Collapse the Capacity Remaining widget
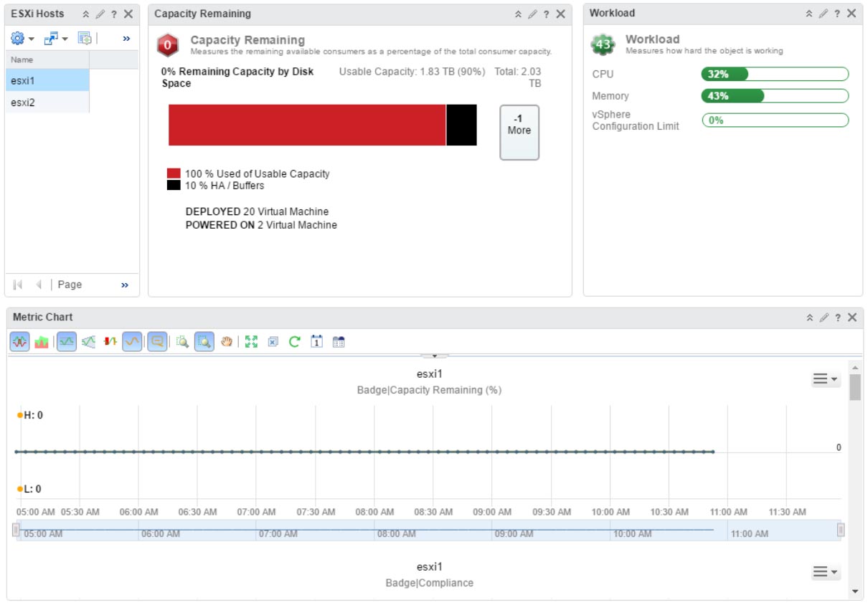This screenshot has width=868, height=605. [519, 14]
